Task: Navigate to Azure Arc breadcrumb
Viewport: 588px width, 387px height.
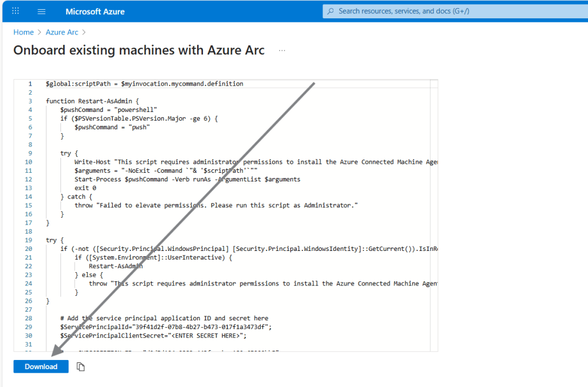Action: pyautogui.click(x=62, y=32)
